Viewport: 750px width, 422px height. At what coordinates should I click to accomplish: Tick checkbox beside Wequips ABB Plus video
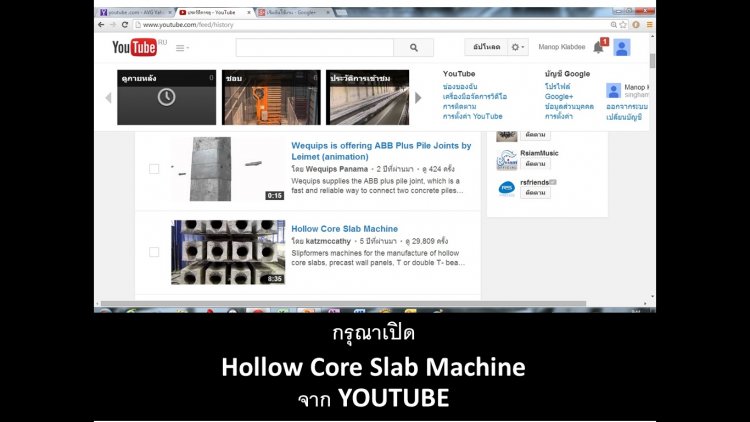[154, 169]
